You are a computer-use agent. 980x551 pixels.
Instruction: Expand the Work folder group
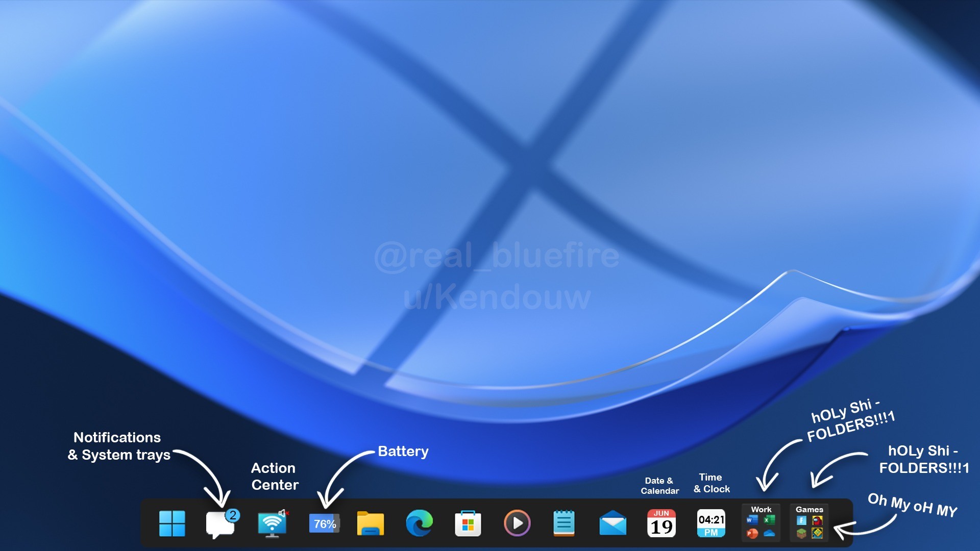[761, 509]
